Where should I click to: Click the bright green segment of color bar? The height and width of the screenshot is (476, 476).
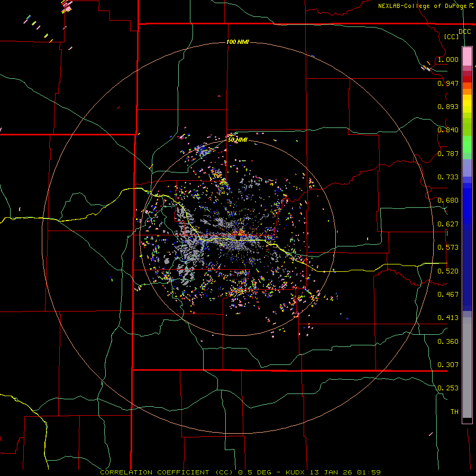[467, 144]
